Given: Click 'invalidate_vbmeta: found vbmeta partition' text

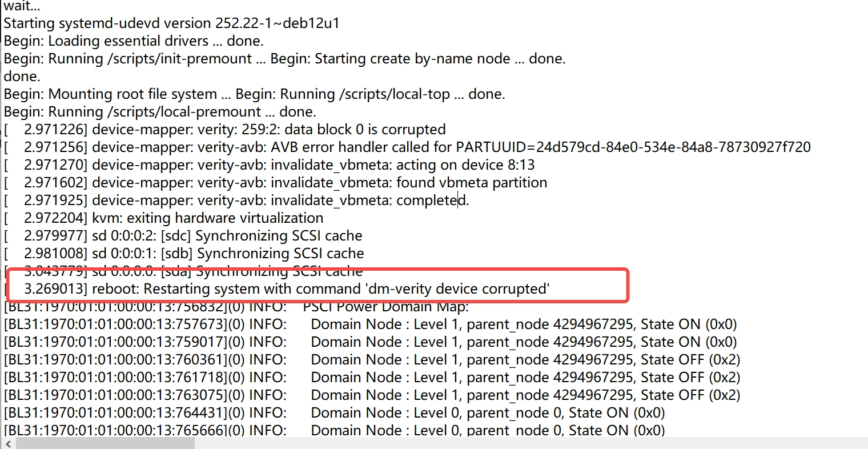Looking at the screenshot, I should [x=408, y=183].
